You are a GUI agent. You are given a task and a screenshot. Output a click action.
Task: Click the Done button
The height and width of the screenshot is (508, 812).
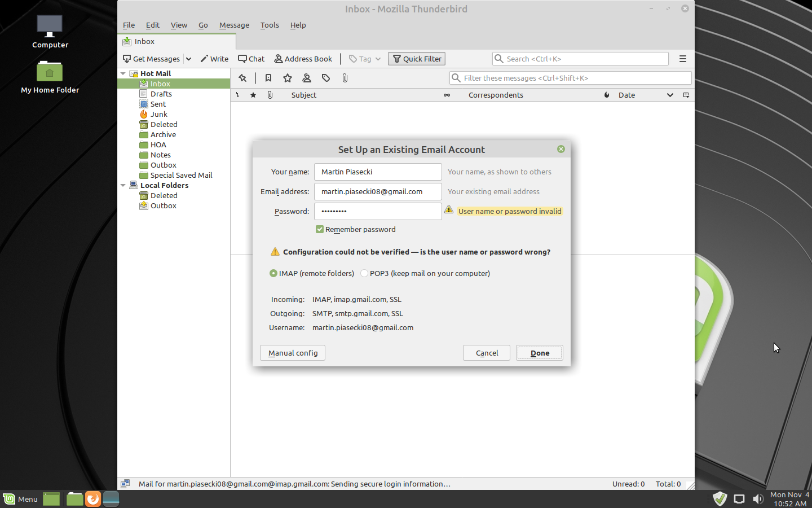[540, 353]
